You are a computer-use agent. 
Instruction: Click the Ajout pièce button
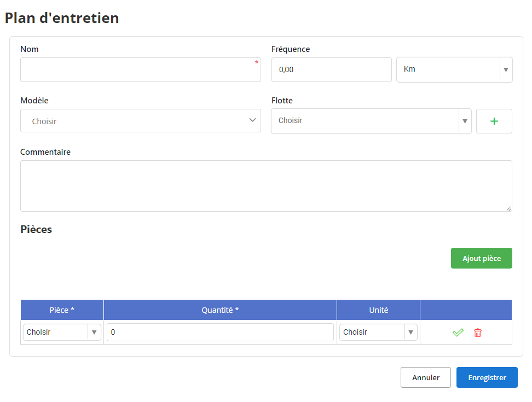click(482, 258)
